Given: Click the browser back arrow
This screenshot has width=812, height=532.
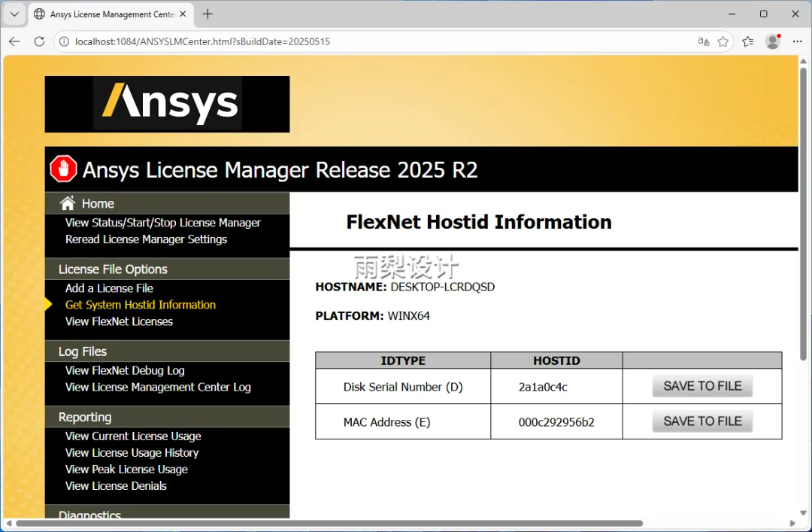Looking at the screenshot, I should pos(14,41).
